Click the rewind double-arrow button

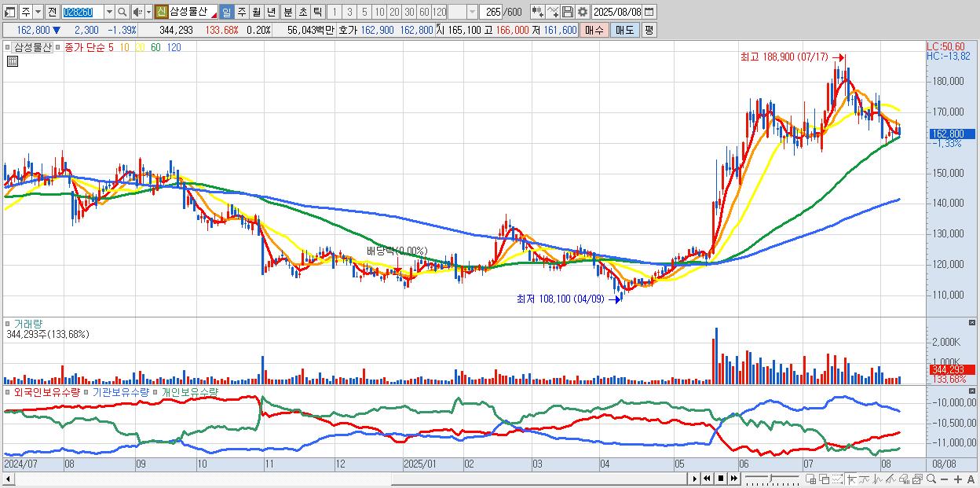[x=708, y=479]
